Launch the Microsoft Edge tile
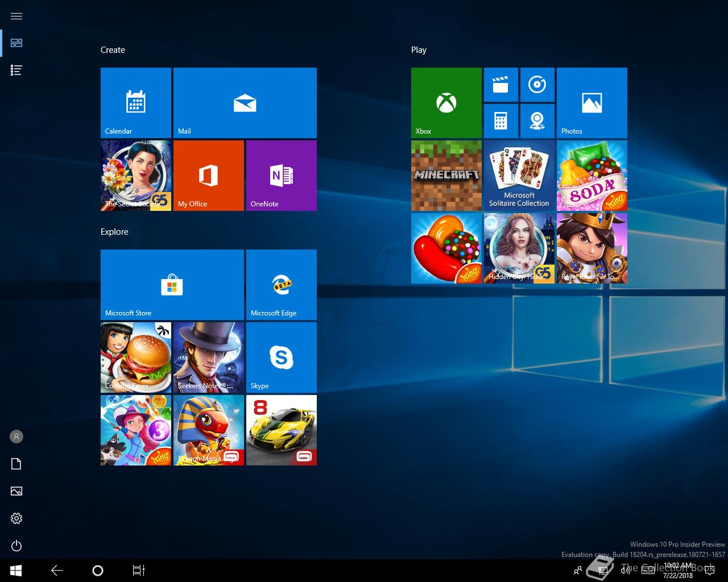The height and width of the screenshot is (582, 728). point(282,285)
